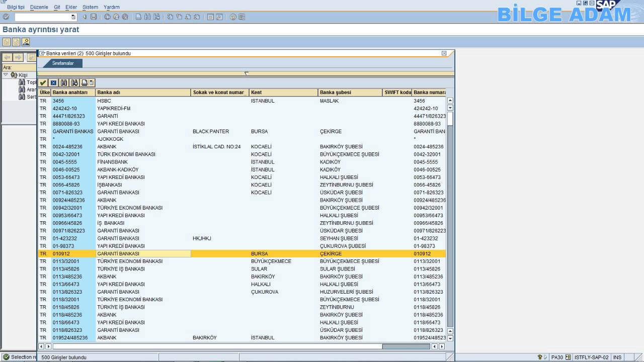Collapse the Kişi tree node
The width and height of the screenshot is (644, 362).
pos(6,74)
